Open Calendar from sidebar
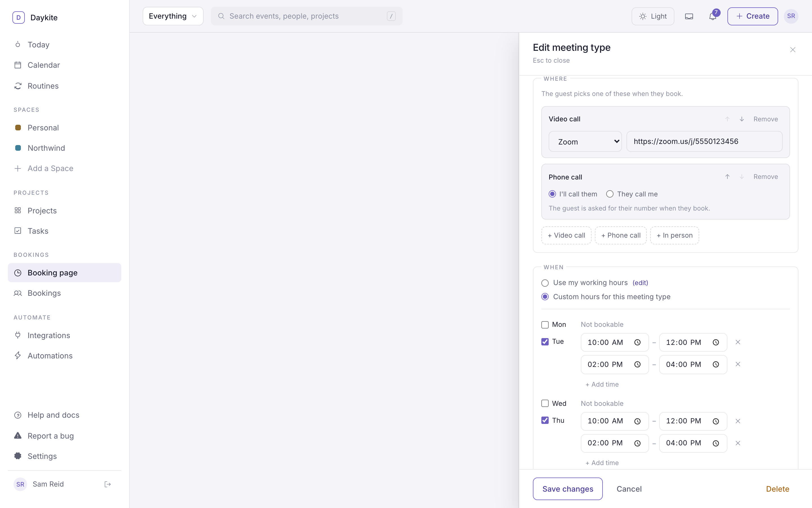 (x=64, y=65)
